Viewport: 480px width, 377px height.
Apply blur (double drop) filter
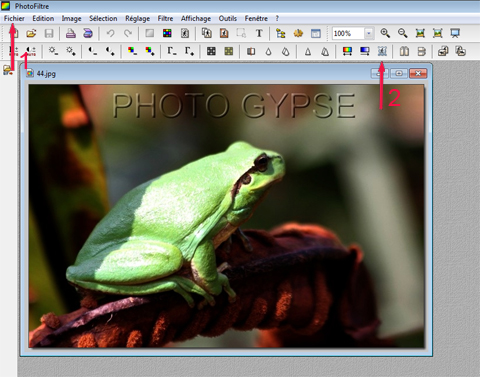pos(286,51)
